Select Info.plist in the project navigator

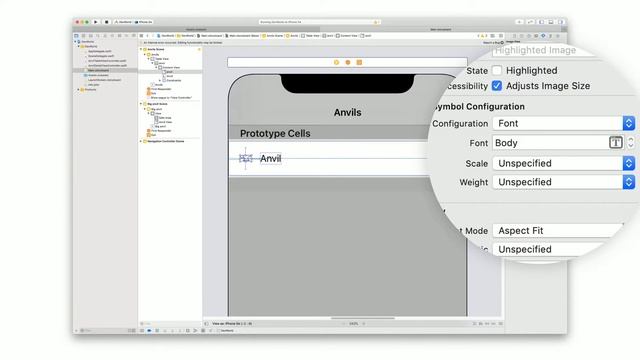[x=93, y=84]
